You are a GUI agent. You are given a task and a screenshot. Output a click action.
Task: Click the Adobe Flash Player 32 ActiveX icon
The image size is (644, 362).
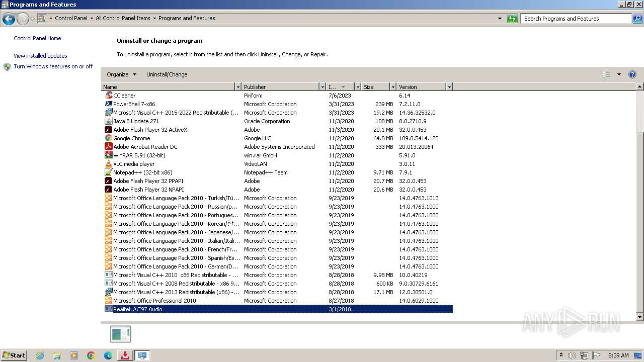coord(109,130)
